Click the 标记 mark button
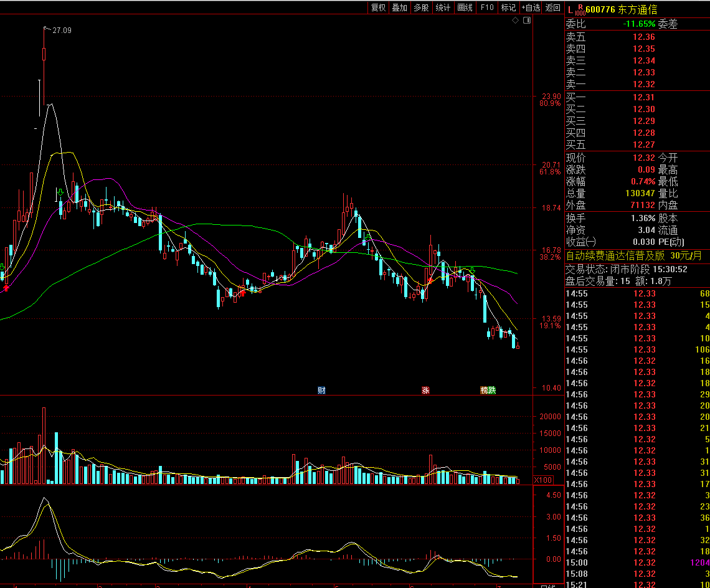The width and height of the screenshot is (710, 588). point(508,7)
